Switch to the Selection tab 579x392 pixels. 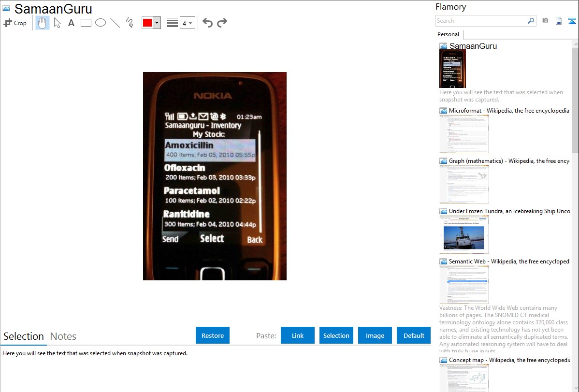[x=24, y=336]
